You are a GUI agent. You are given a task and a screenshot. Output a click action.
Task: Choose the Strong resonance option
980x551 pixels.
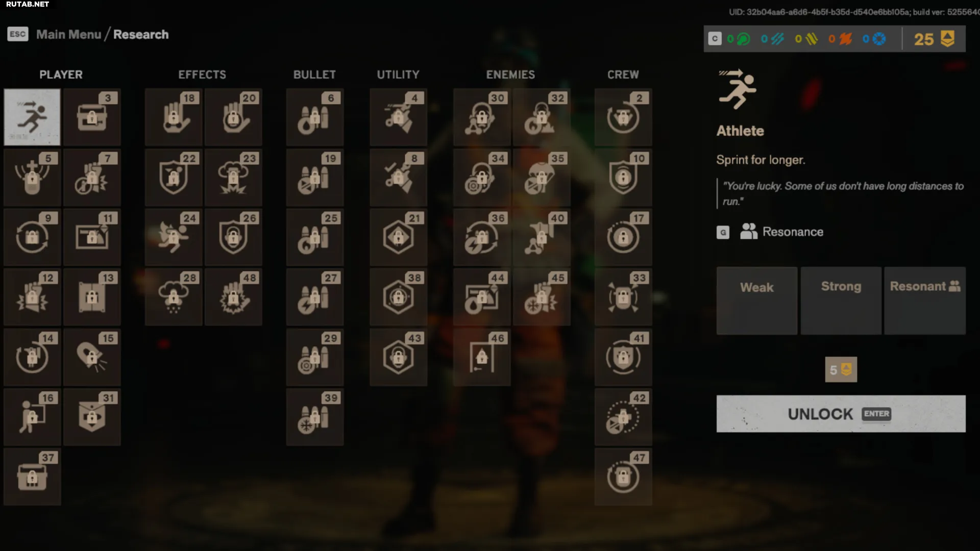click(x=841, y=301)
